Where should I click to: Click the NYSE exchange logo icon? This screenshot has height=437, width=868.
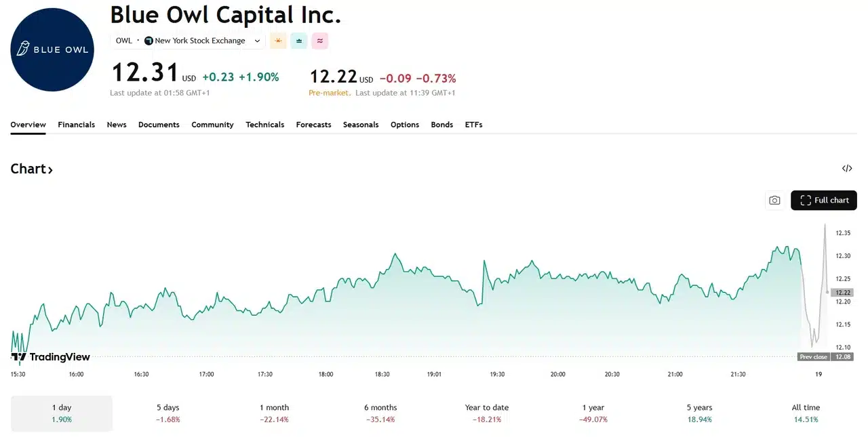149,41
